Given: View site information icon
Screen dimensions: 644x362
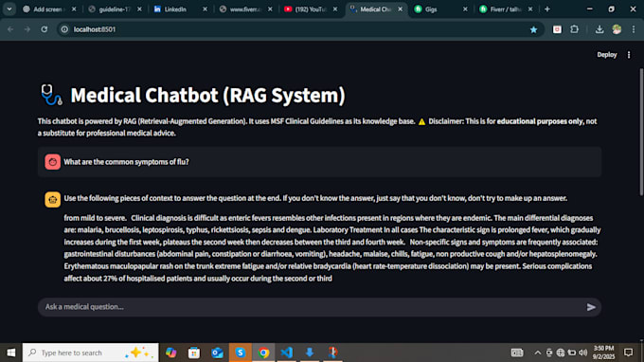Looking at the screenshot, I should point(64,29).
